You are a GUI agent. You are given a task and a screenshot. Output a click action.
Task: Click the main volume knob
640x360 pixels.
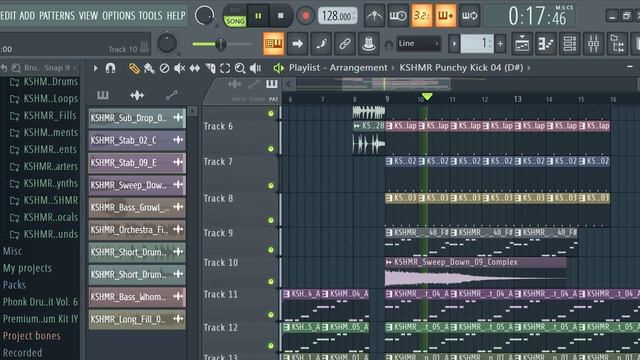coord(204,16)
